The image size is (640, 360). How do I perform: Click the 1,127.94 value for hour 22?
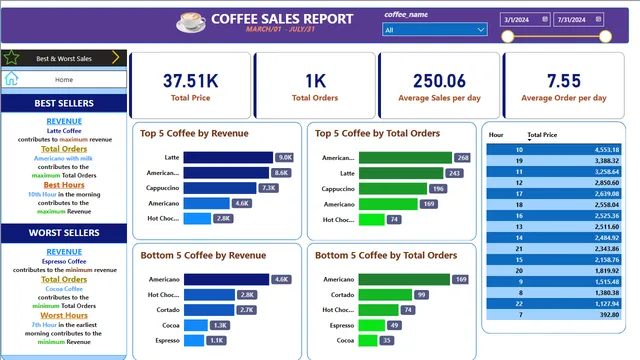point(606,304)
